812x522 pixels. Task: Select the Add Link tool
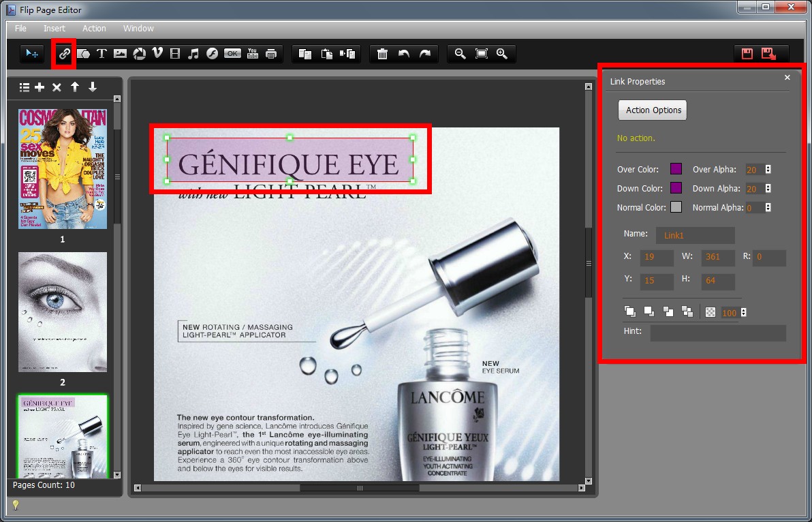[64, 54]
